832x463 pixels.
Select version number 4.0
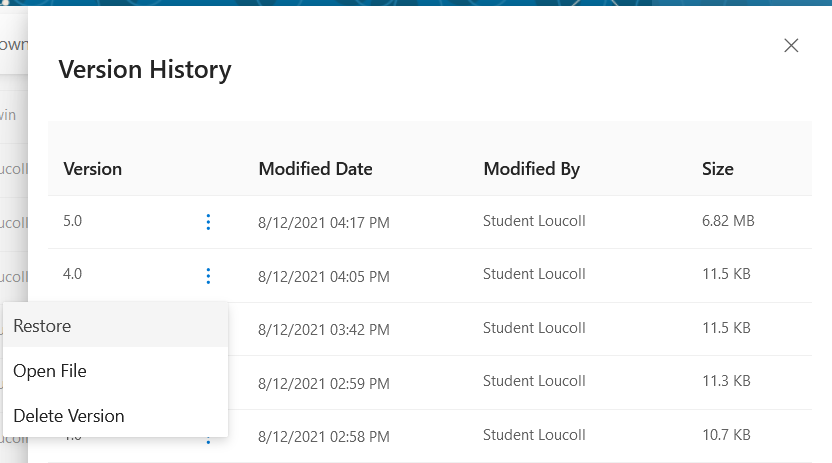click(x=73, y=274)
